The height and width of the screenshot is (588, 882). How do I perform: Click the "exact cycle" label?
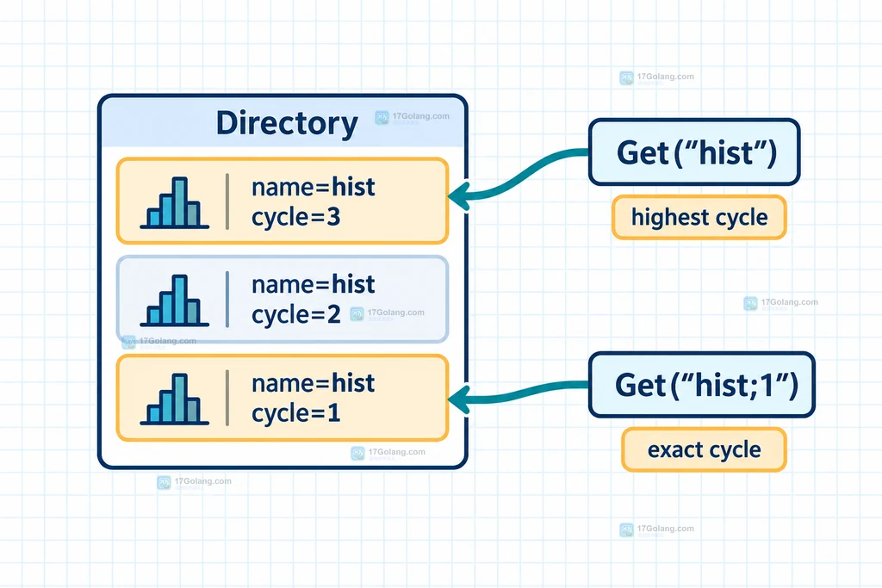(x=705, y=449)
